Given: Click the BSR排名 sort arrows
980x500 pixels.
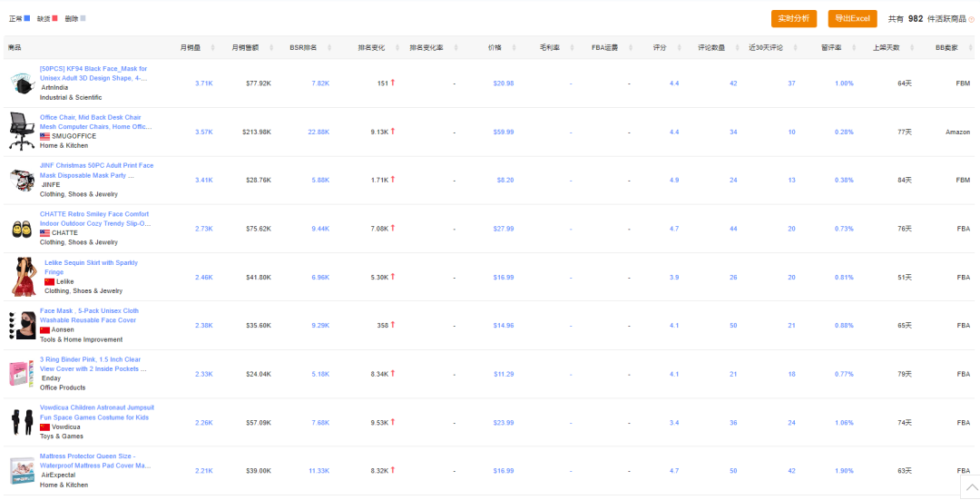Looking at the screenshot, I should point(330,48).
